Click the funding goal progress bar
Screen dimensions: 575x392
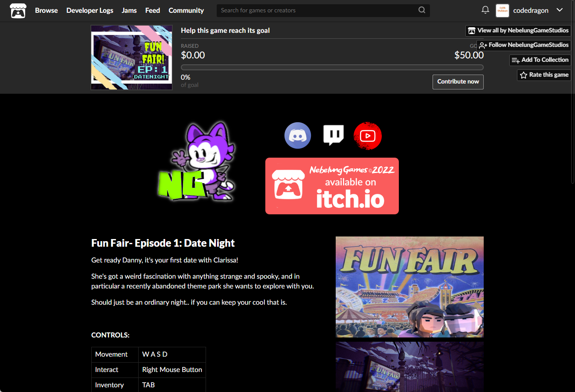(332, 67)
